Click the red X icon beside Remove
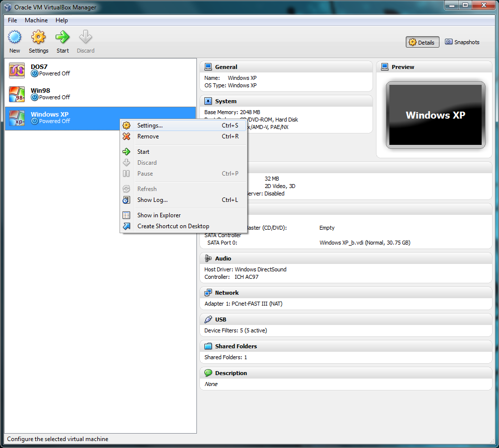 [126, 136]
